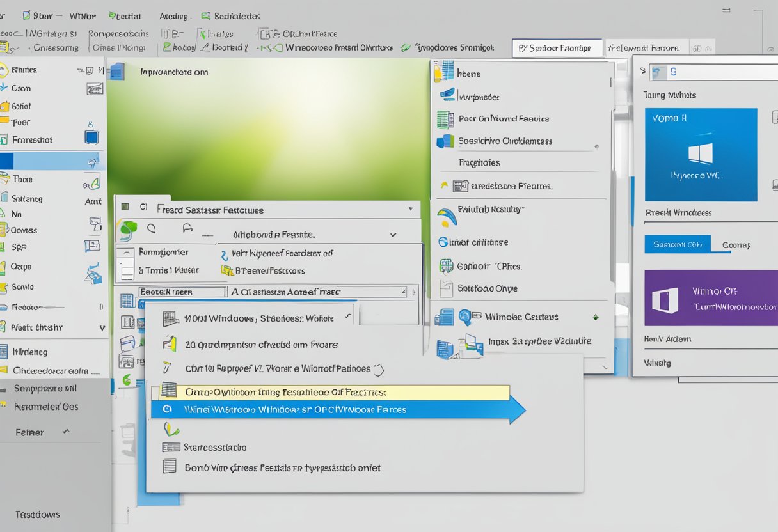Click the blue Windows logo tile
Image resolution: width=778 pixels, height=532 pixels.
[701, 154]
